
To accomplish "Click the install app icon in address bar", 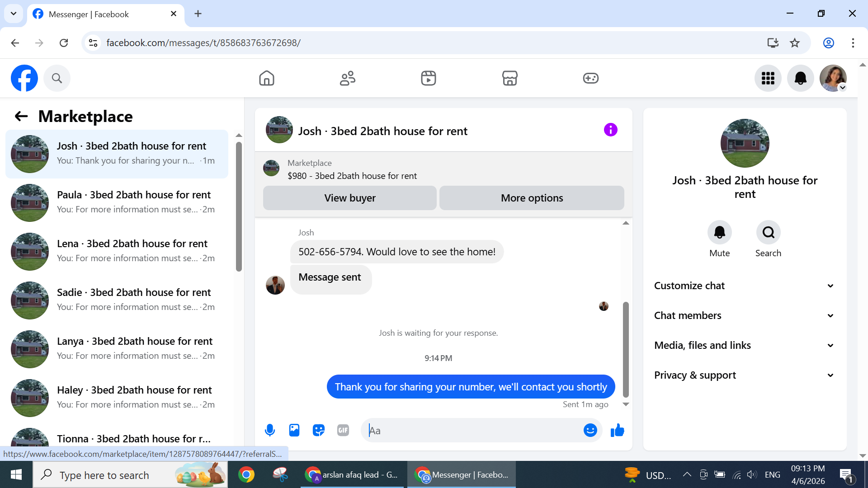I will point(773,43).
